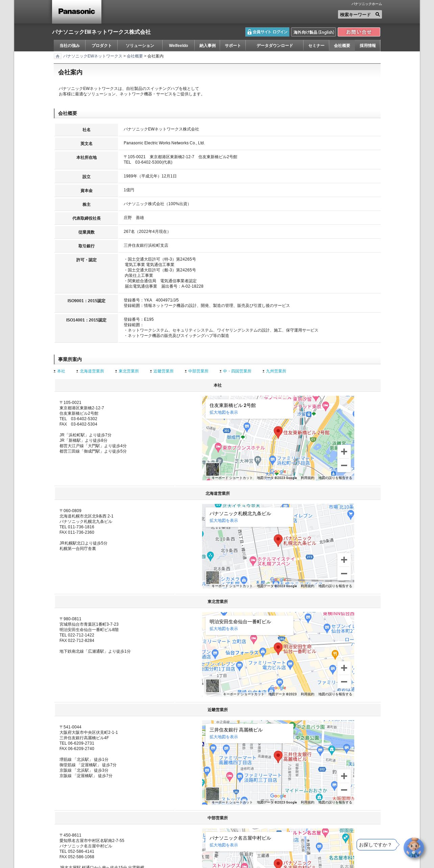Zoom out on the 北海道営業所 map

[344, 574]
